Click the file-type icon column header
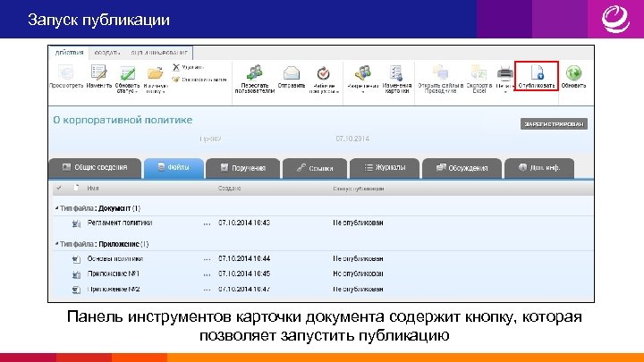Viewport: 644px width, 362px height. point(76,188)
